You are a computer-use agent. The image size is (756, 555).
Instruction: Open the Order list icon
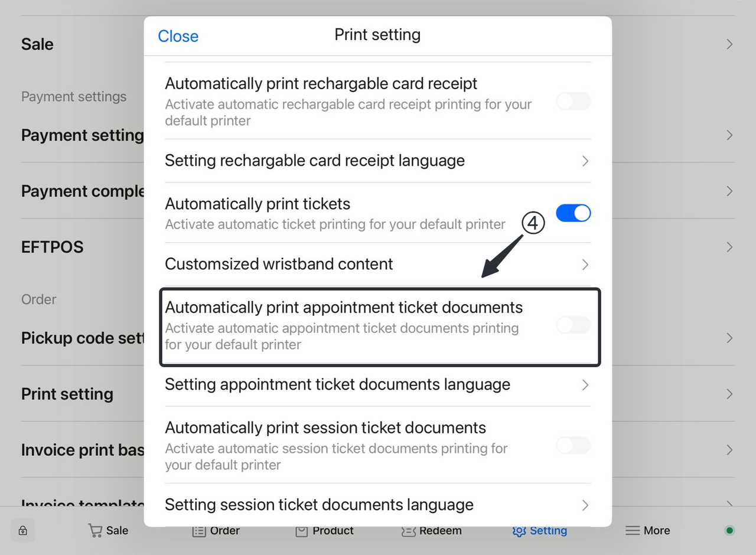pos(199,531)
